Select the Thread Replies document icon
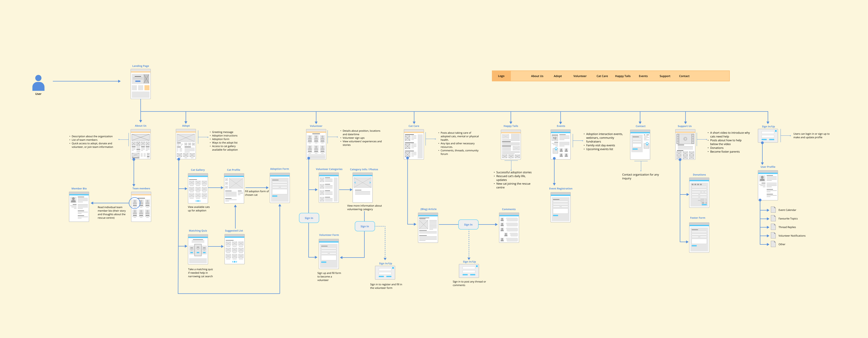This screenshot has width=868, height=338. tap(773, 227)
